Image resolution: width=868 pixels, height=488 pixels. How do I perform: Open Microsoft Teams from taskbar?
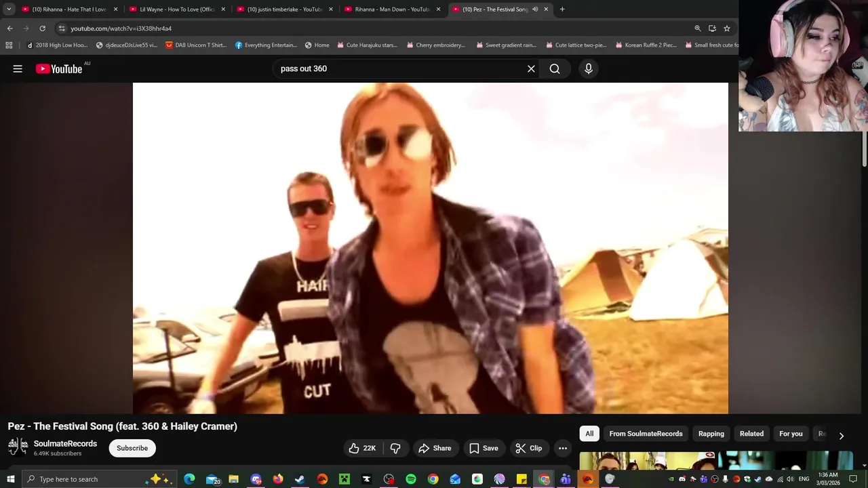tap(566, 479)
